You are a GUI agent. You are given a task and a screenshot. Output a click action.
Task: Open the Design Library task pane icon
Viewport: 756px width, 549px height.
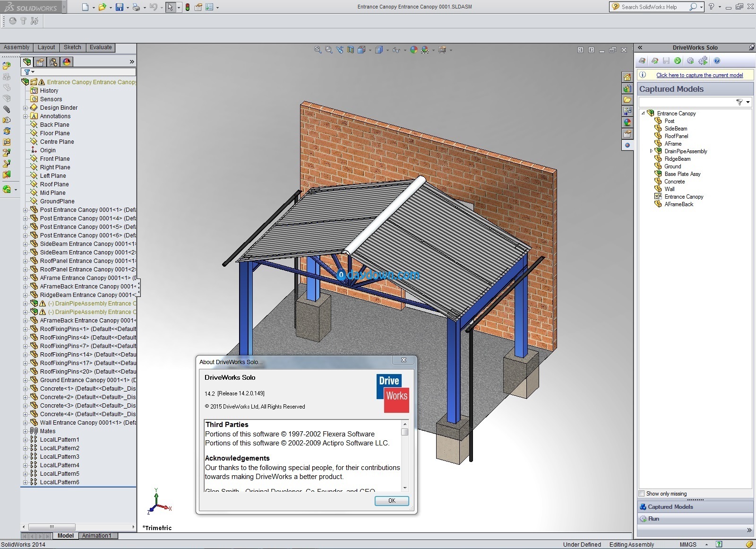tap(627, 88)
